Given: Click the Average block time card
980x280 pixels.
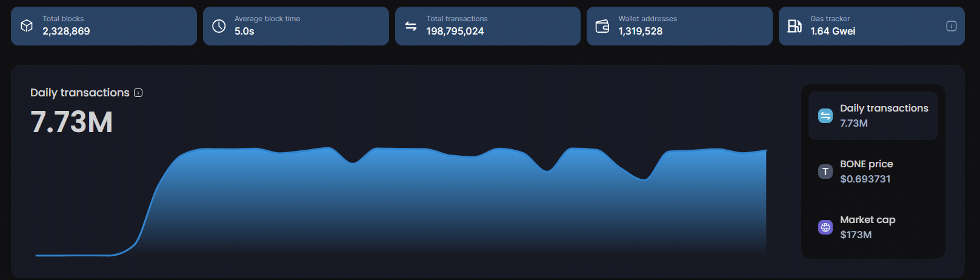Looking at the screenshot, I should pos(296,26).
